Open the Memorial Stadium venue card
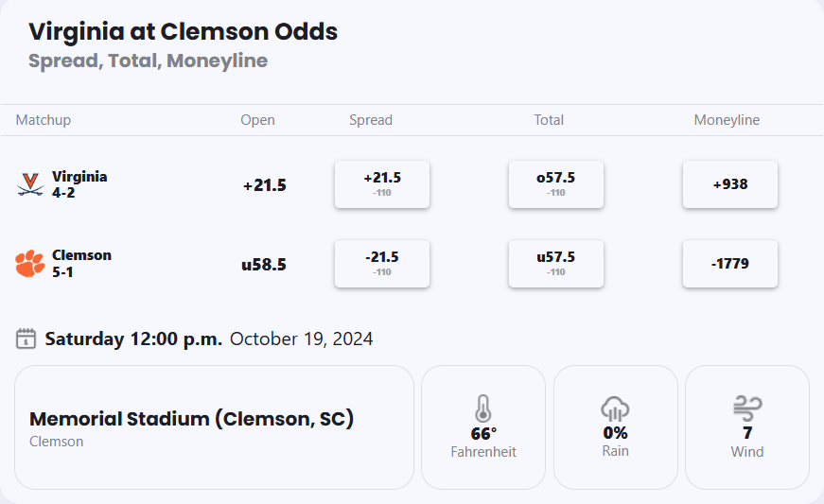Image resolution: width=824 pixels, height=504 pixels. 214,427
